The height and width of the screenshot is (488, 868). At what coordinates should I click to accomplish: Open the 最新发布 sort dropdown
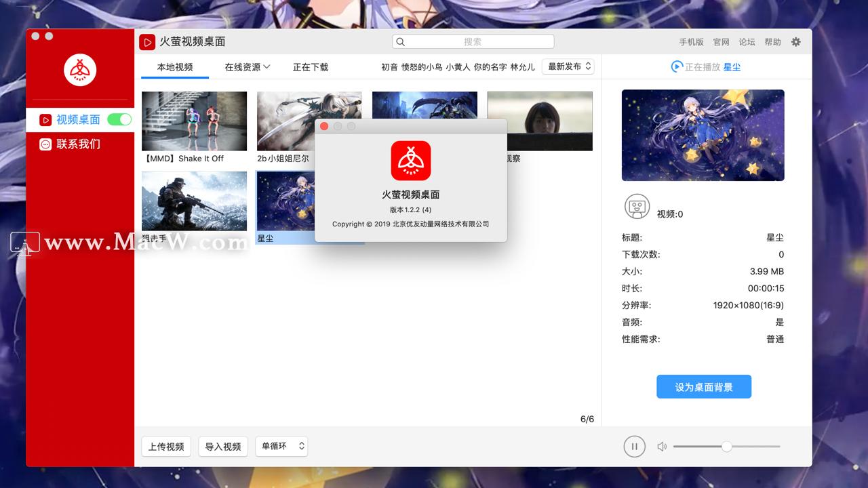[568, 66]
